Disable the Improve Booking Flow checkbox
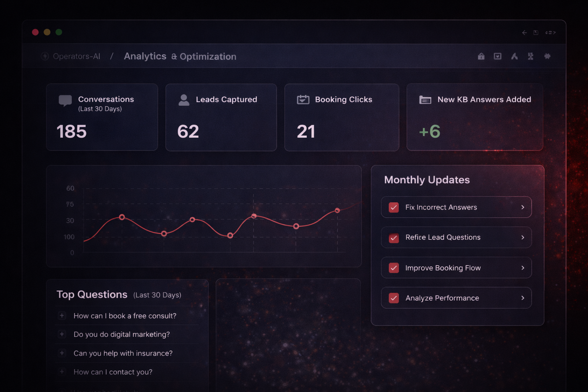Image resolution: width=588 pixels, height=392 pixels. 394,268
